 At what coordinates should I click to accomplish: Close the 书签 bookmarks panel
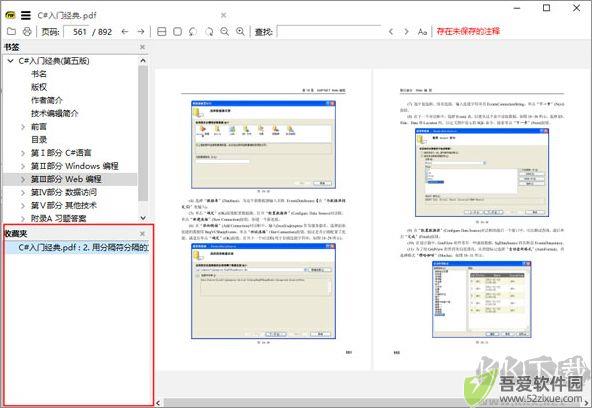tap(142, 47)
